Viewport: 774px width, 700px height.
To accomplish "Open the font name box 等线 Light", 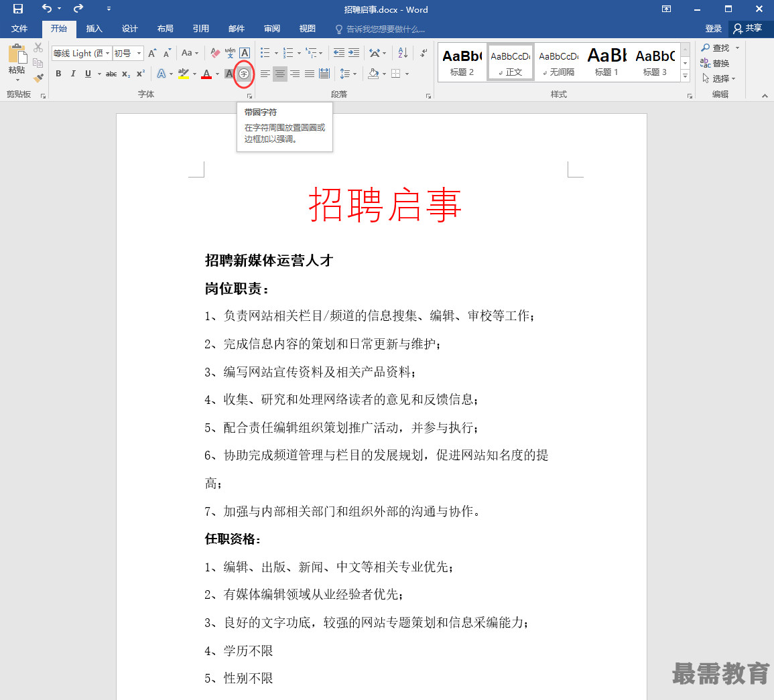I will 82,54.
